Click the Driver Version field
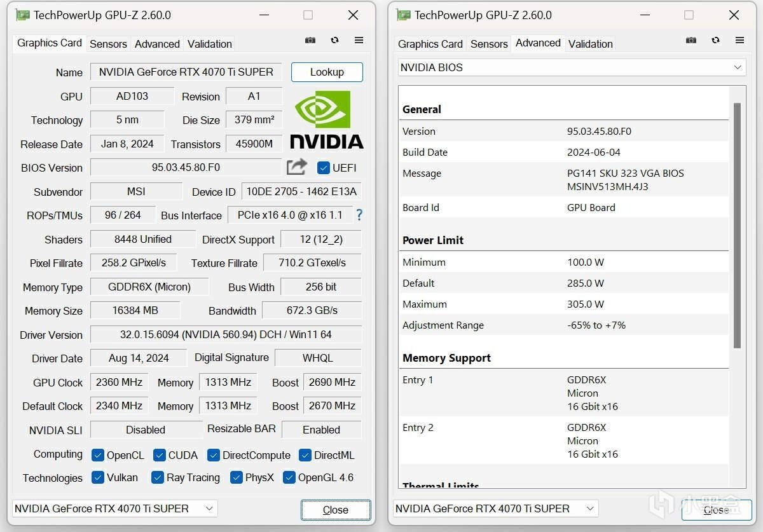This screenshot has height=532, width=763. (226, 334)
